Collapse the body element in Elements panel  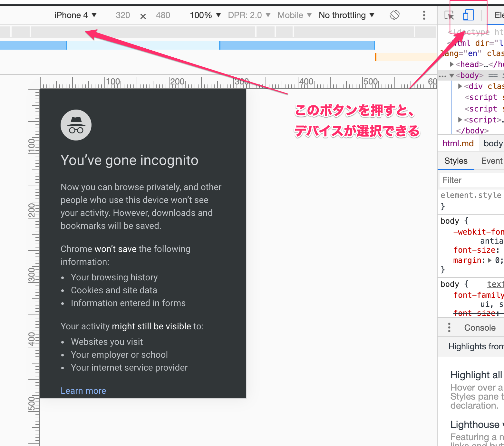pyautogui.click(x=451, y=75)
